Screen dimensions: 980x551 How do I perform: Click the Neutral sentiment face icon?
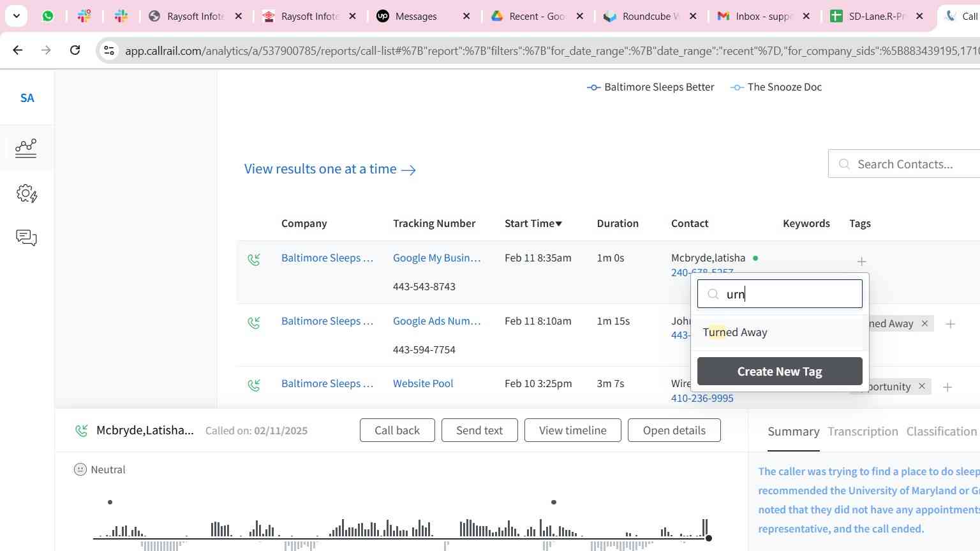click(x=80, y=469)
